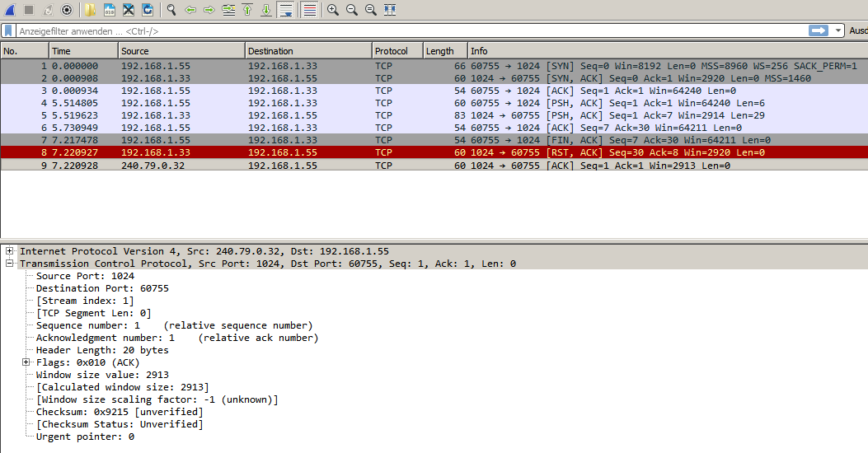Open a capture file with folder icon

[x=90, y=10]
